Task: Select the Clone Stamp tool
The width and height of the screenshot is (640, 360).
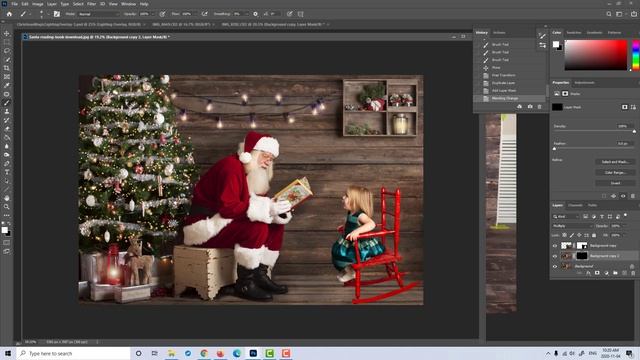Action: pos(7,111)
